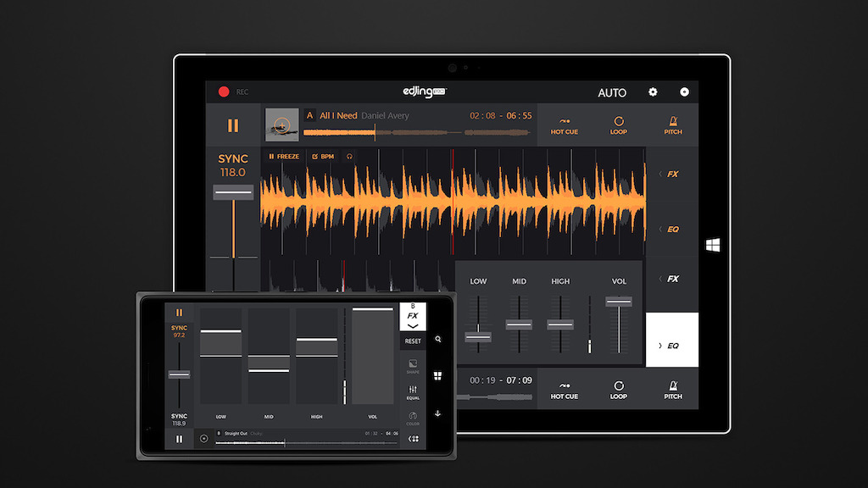Open the pads grid icon on the phone
This screenshot has width=868, height=488.
[x=413, y=439]
